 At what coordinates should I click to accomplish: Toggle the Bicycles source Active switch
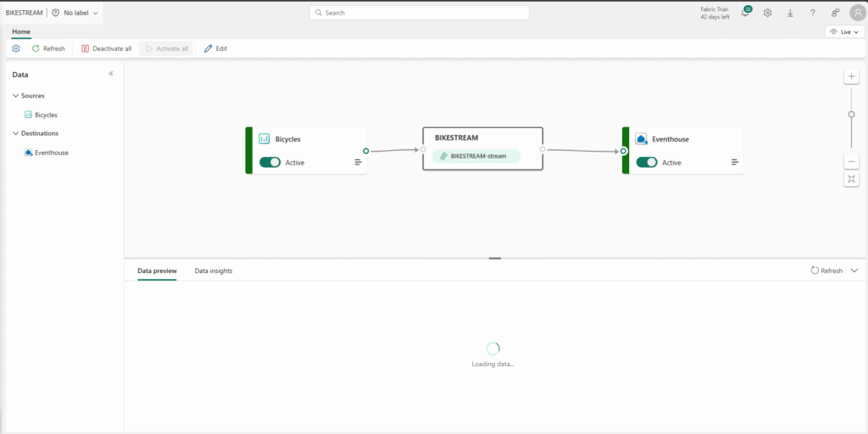[x=270, y=163]
